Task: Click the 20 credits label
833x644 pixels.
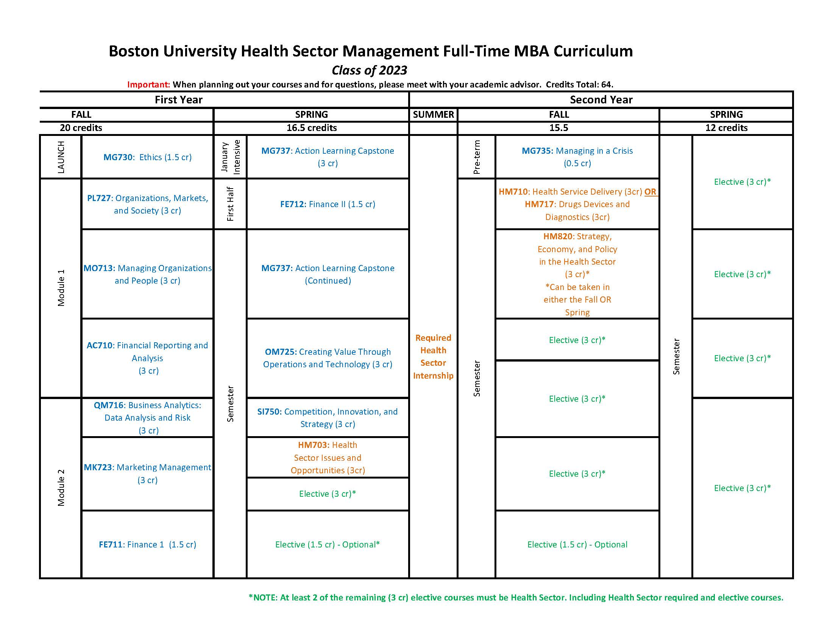Action: [x=81, y=128]
